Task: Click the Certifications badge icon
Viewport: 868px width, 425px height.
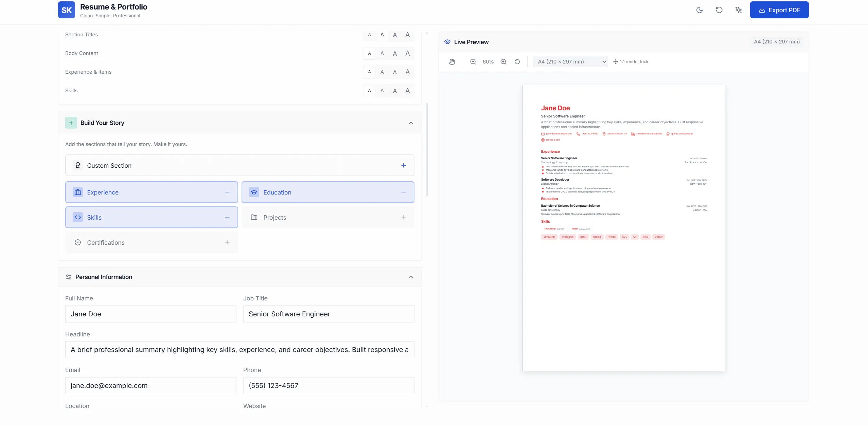Action: [78, 242]
